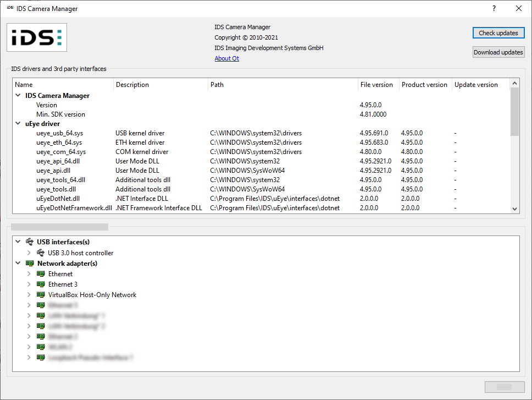Click the Product version column header

coord(425,85)
